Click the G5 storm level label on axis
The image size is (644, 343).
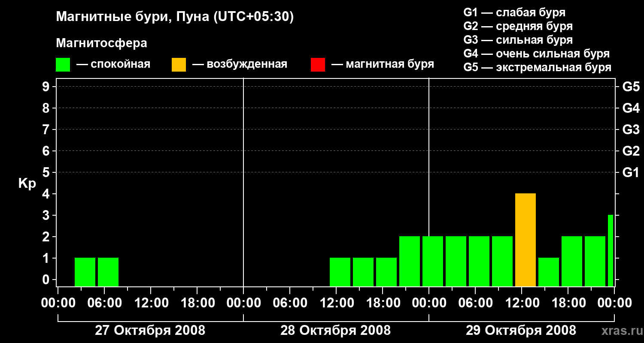631,87
